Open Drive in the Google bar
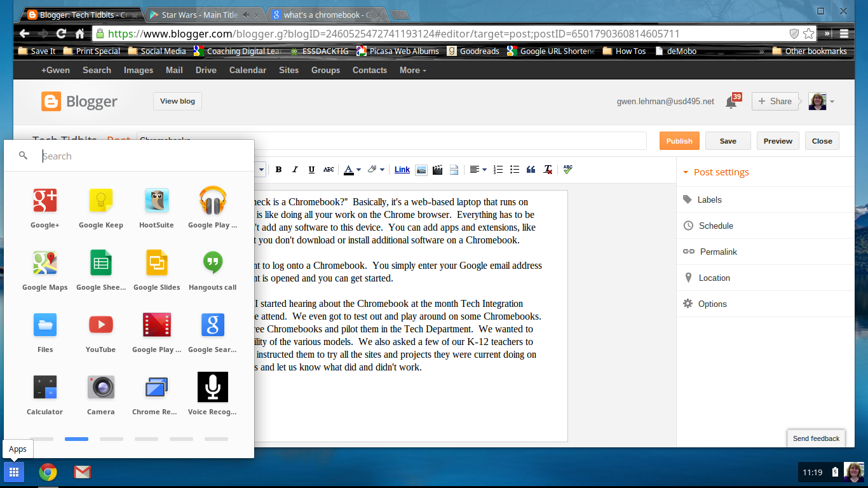Image resolution: width=868 pixels, height=488 pixels. coord(206,70)
